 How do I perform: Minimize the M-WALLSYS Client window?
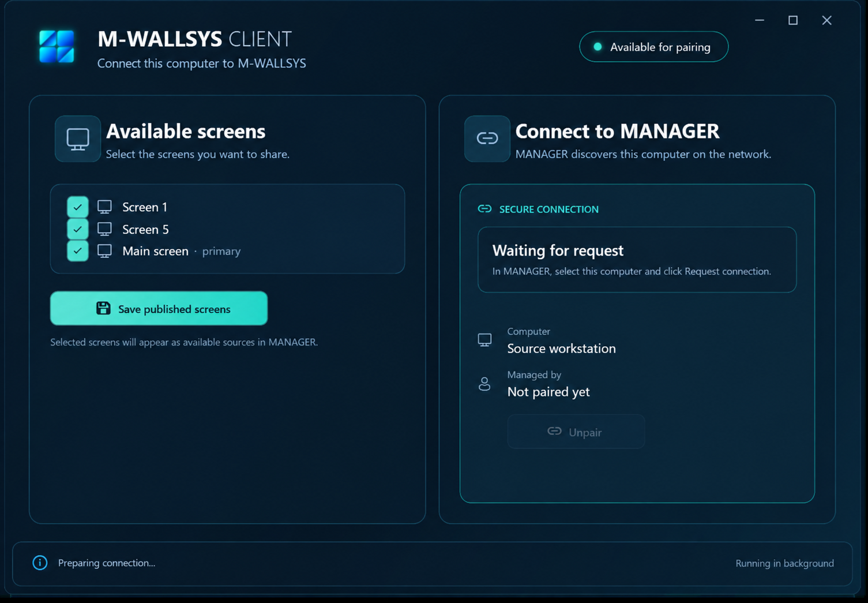tap(760, 20)
